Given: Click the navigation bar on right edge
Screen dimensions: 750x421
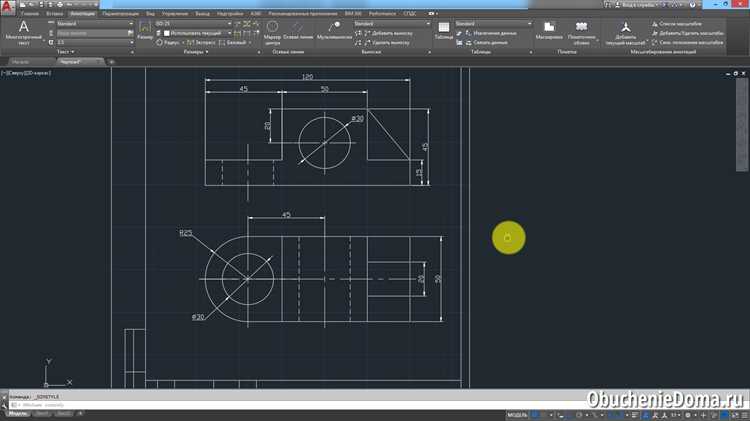Looking at the screenshot, I should click(741, 125).
